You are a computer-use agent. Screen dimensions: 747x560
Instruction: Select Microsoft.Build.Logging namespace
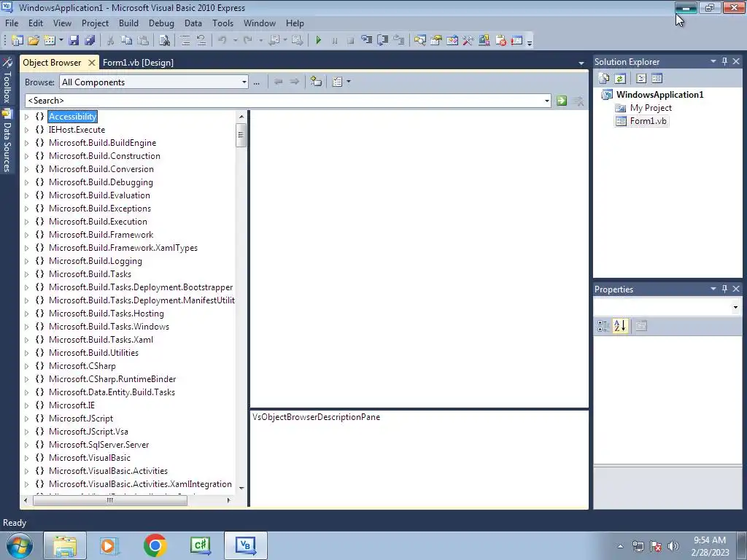96,261
